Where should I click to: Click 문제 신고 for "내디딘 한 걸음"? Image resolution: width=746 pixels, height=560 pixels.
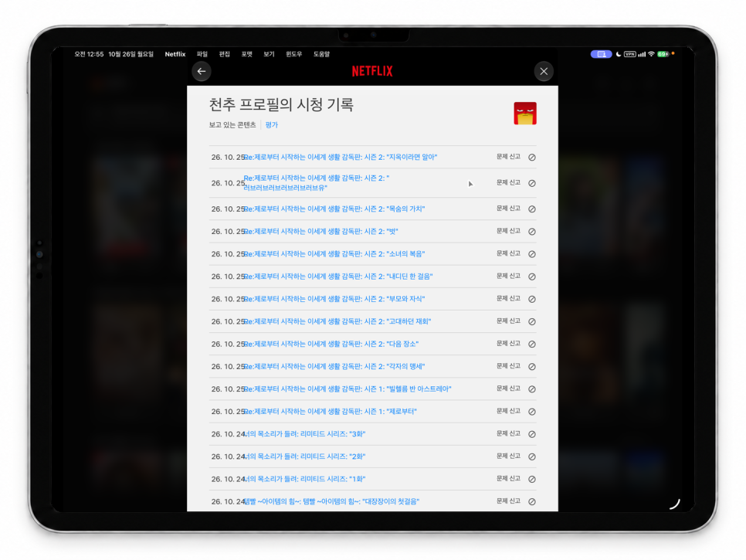[x=509, y=276]
